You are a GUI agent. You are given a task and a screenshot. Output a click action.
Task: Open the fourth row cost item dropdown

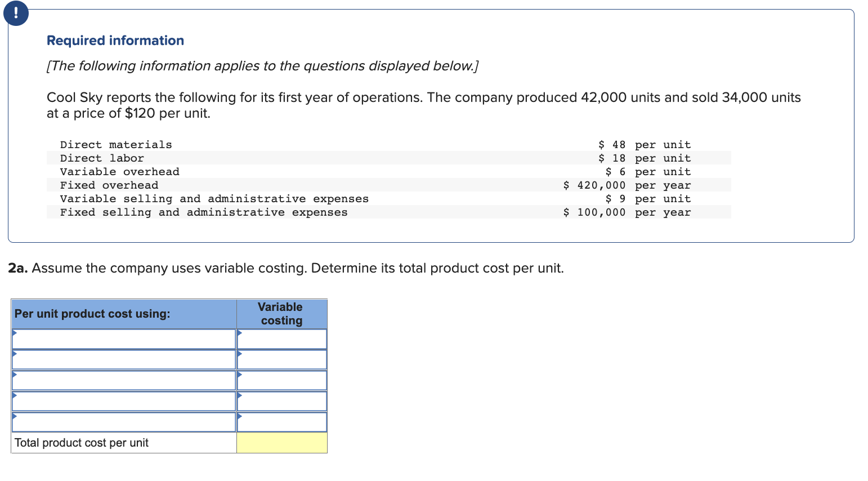pyautogui.click(x=124, y=401)
